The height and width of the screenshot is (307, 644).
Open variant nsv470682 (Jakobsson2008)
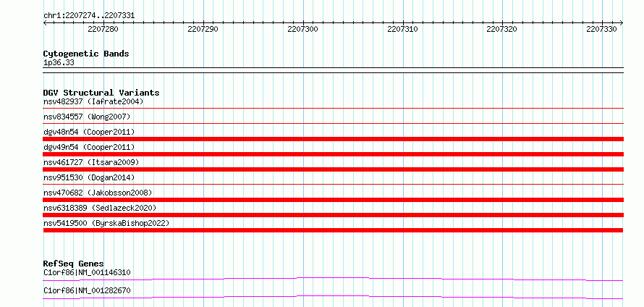98,193
